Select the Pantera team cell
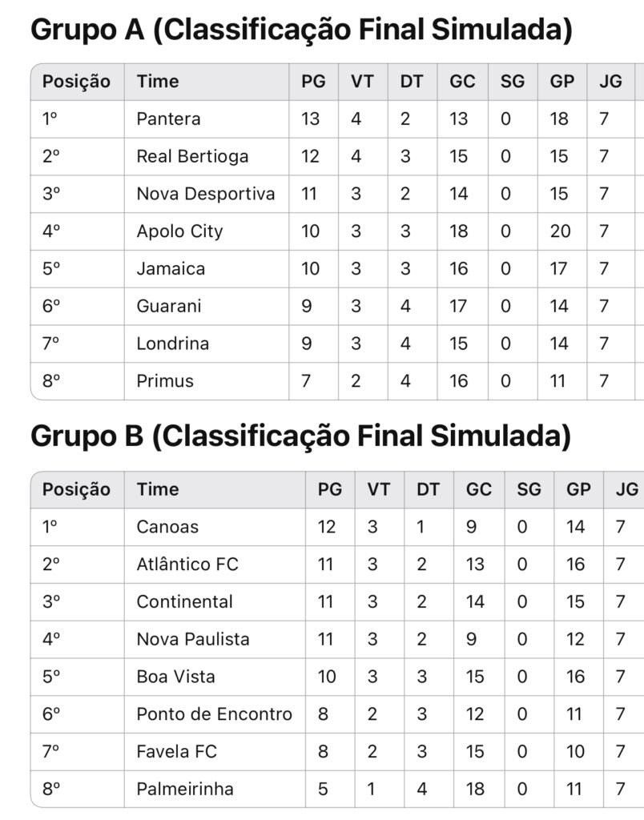The width and height of the screenshot is (644, 820). pos(168,119)
